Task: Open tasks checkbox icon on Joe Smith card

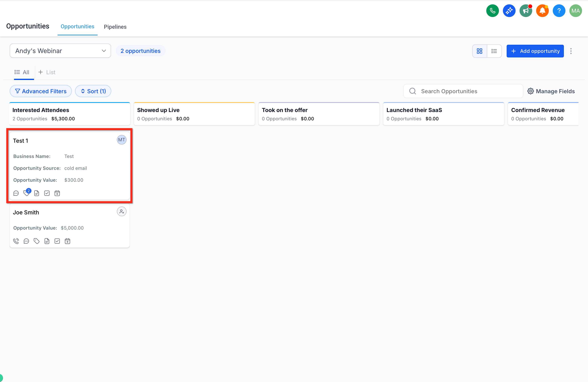Action: (57, 241)
